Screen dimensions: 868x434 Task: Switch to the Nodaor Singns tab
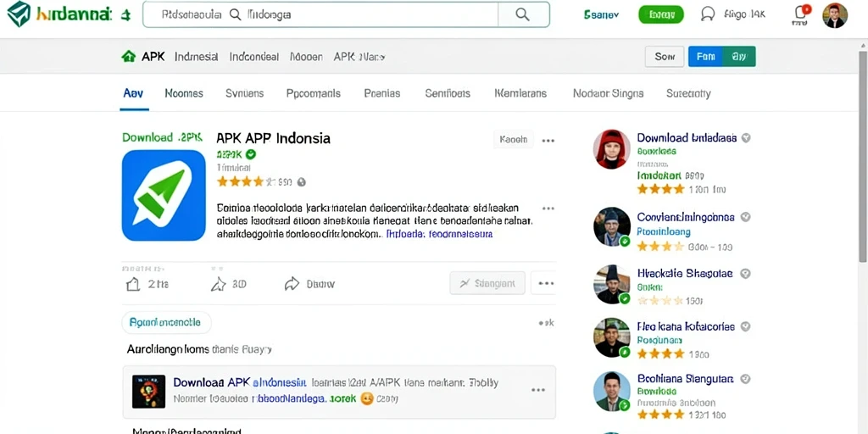[x=608, y=93]
